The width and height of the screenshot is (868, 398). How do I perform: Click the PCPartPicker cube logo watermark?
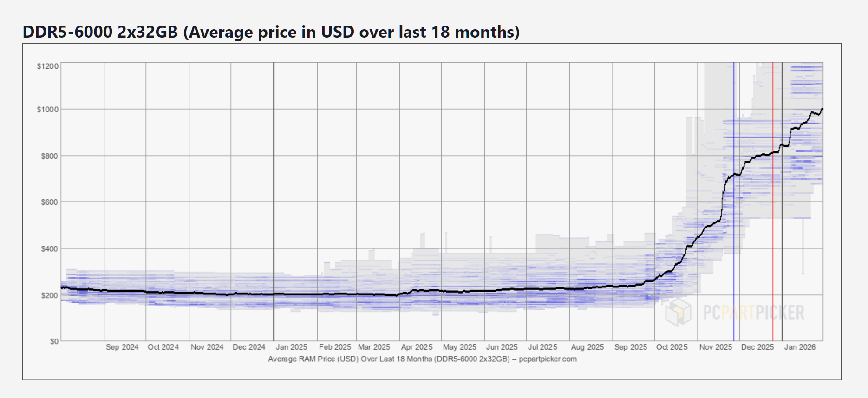coord(678,312)
